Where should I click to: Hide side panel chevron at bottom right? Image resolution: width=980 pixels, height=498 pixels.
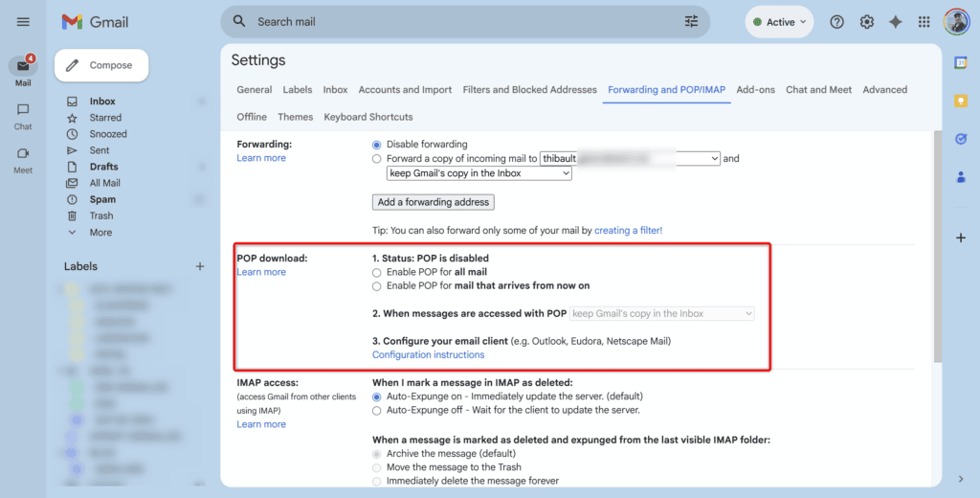coord(961,479)
